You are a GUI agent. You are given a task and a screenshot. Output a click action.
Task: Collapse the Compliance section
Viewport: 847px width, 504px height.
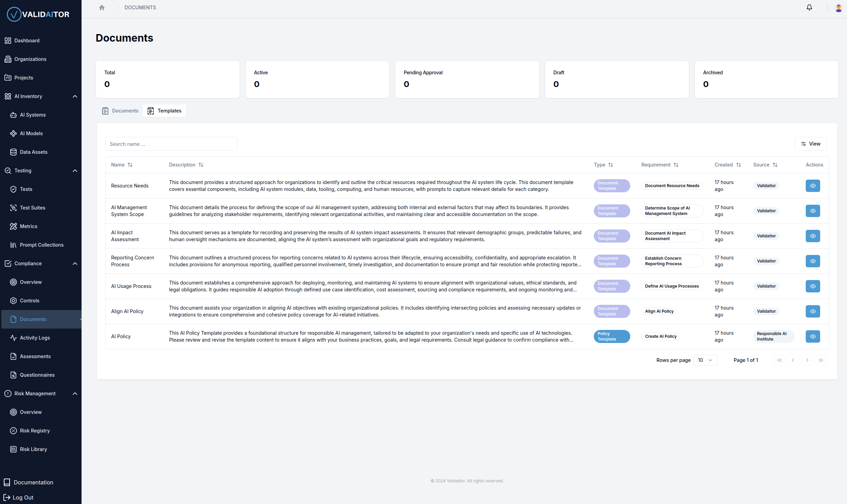click(x=75, y=263)
